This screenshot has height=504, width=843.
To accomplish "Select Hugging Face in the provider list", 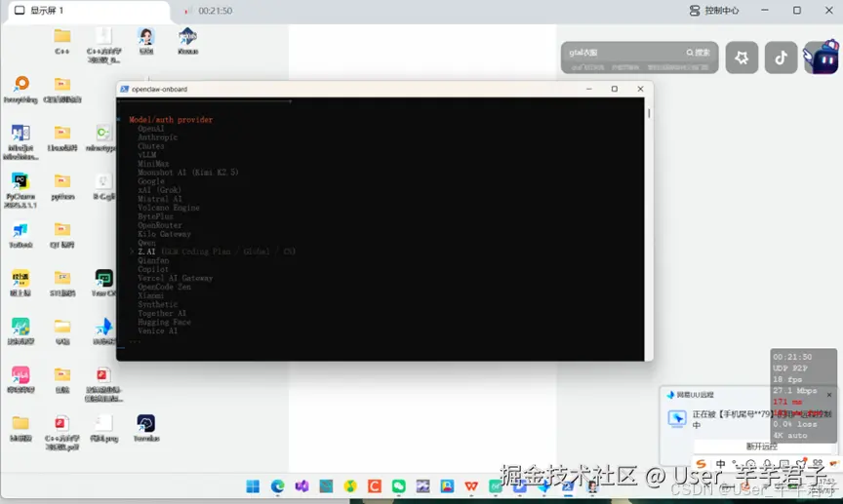I will coord(164,323).
